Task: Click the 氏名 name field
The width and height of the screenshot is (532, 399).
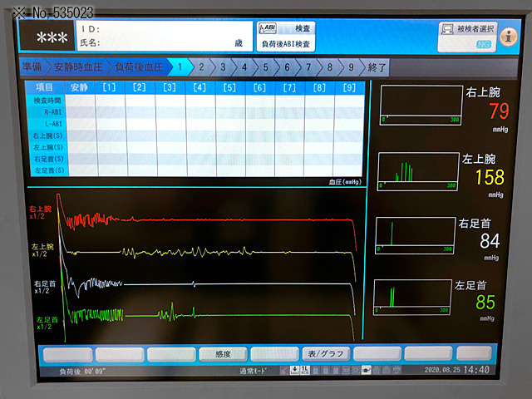Action: 165,43
